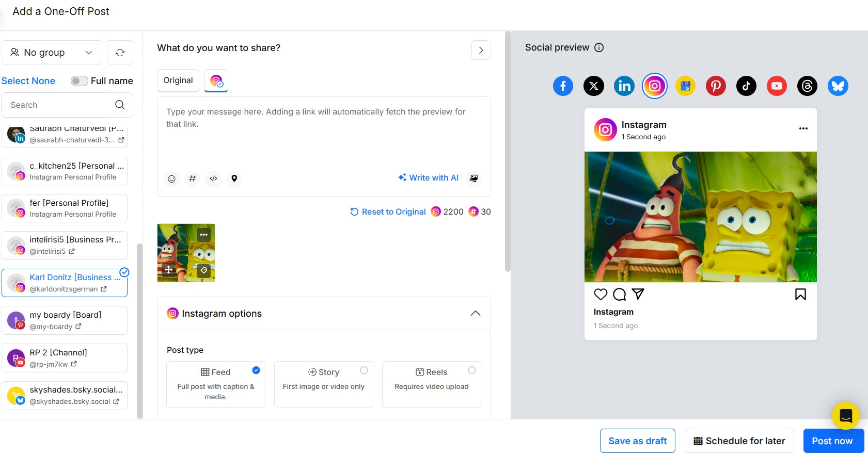
Task: Open three-dot options on uploaded image thumbnail
Action: [204, 234]
